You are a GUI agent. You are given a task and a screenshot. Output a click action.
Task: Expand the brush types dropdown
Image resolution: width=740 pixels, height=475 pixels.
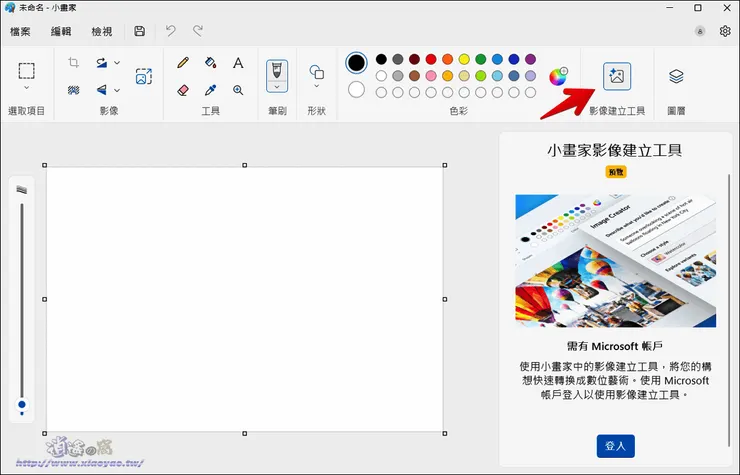(277, 87)
